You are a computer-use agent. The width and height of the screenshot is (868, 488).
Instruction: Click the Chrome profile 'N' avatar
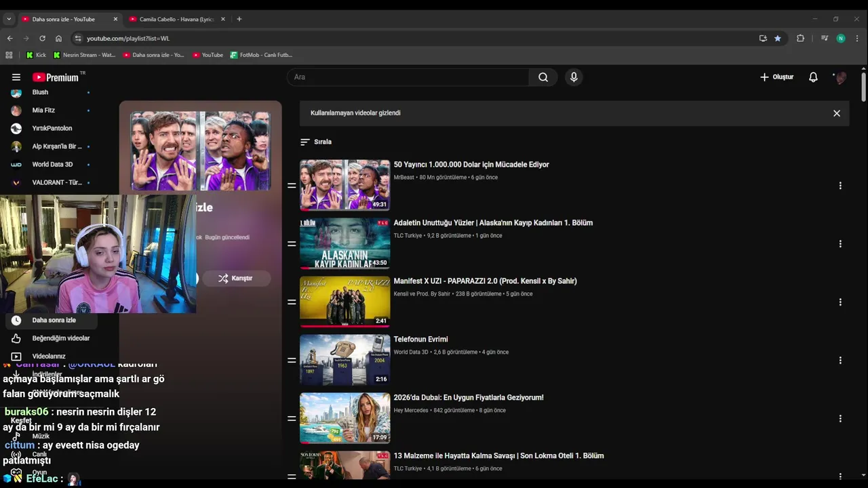pyautogui.click(x=841, y=39)
